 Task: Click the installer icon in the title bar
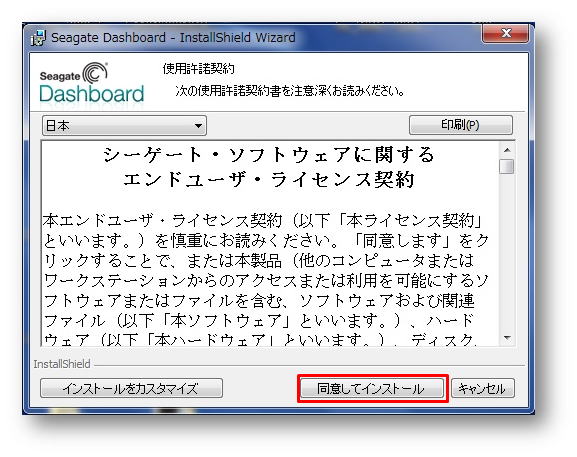(38, 38)
